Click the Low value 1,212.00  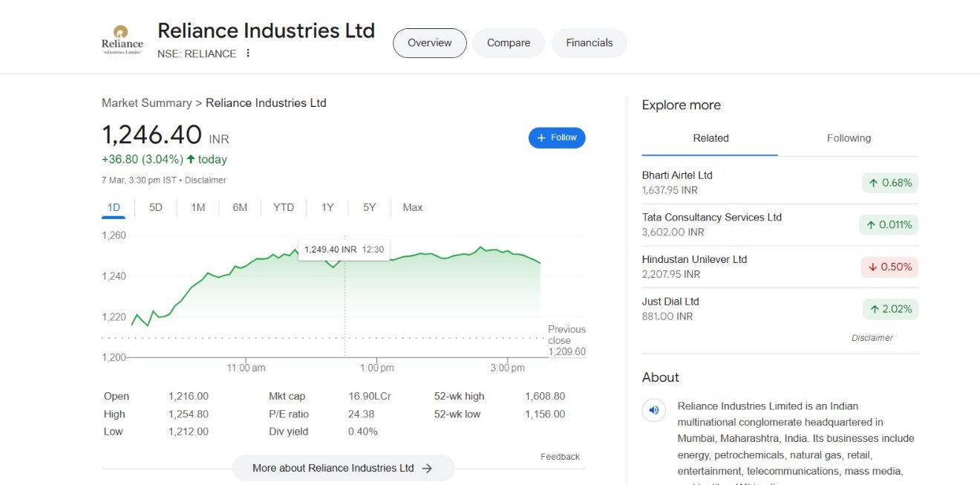point(189,432)
